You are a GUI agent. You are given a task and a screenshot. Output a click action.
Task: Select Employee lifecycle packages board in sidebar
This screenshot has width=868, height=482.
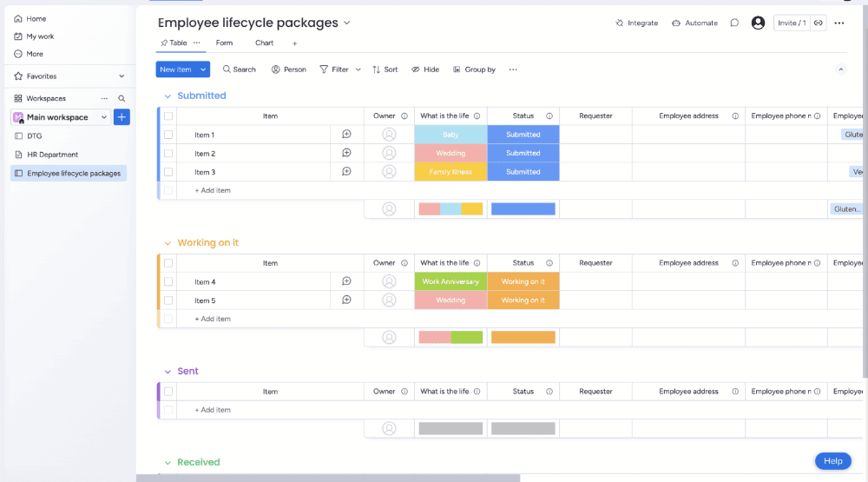tap(69, 174)
